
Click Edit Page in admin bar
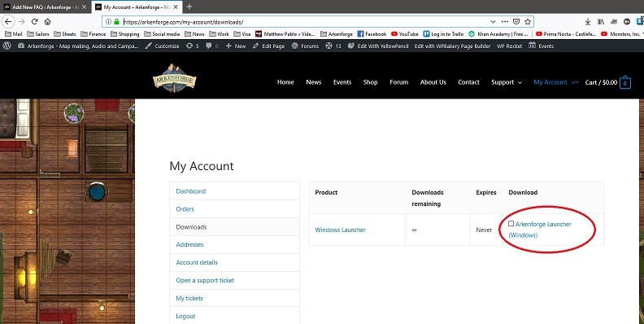coord(268,46)
